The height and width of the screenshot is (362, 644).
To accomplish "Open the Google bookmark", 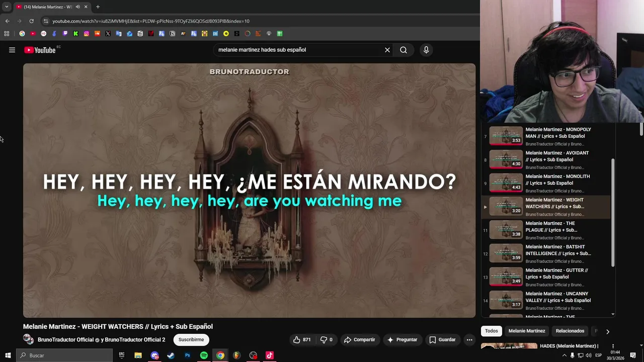I will tap(22, 34).
